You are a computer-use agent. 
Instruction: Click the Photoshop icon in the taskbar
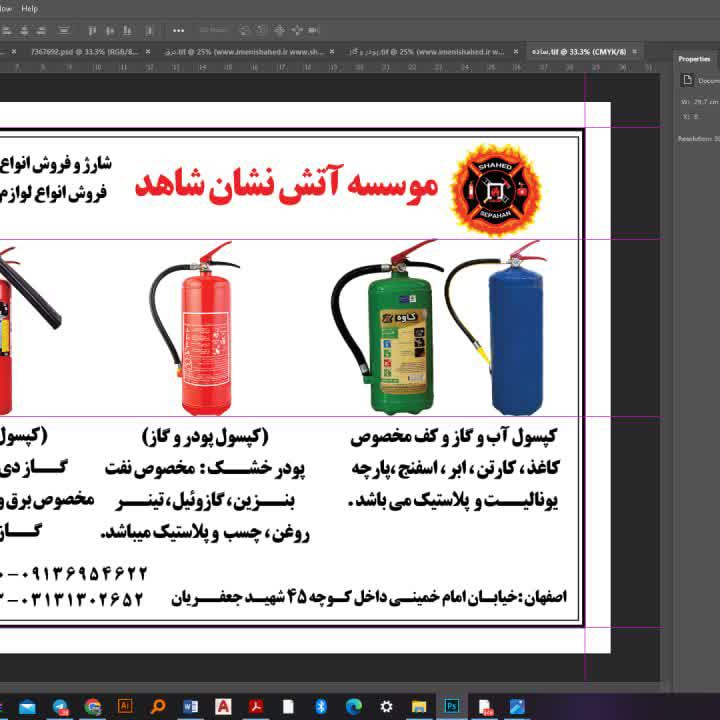point(451,706)
